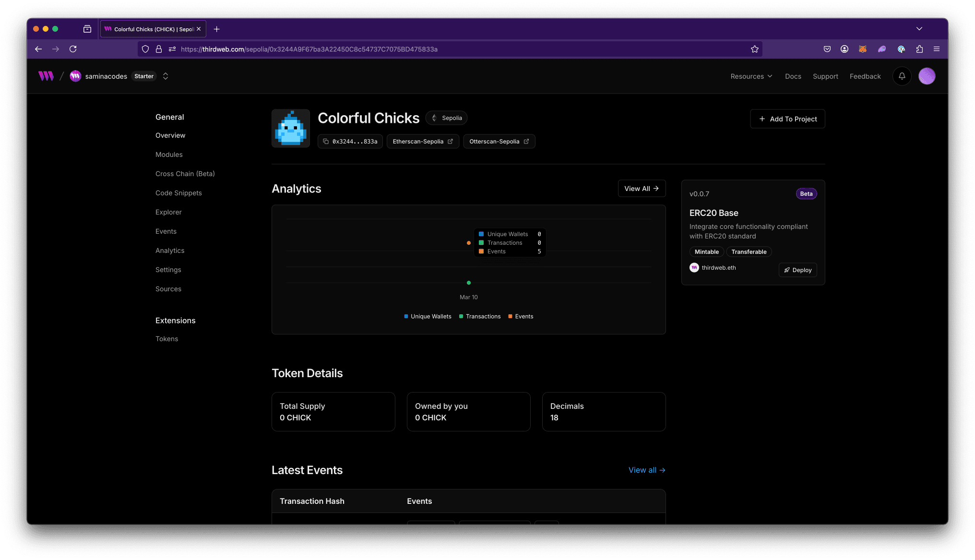Go to Modules in the sidebar
975x560 pixels.
click(169, 155)
